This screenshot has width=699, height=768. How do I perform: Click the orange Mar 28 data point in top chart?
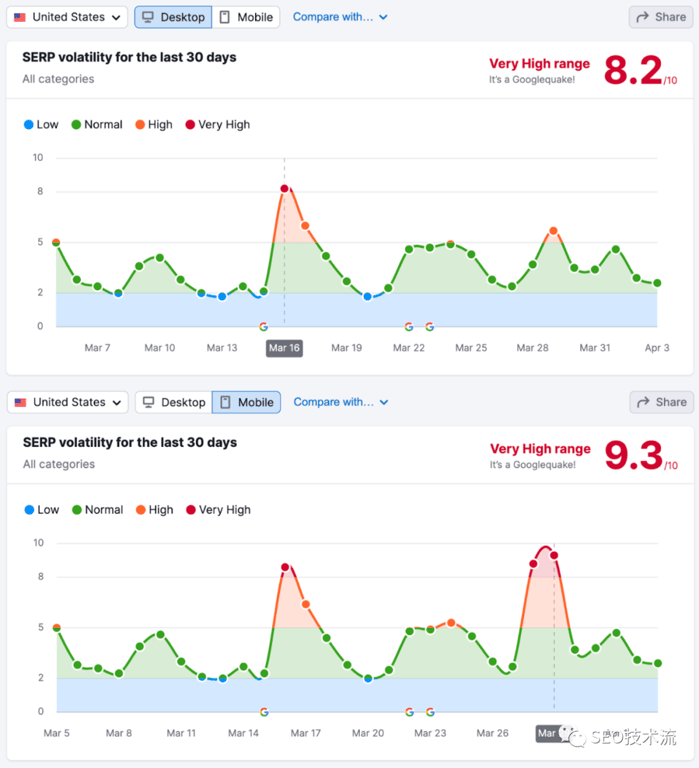coord(553,231)
